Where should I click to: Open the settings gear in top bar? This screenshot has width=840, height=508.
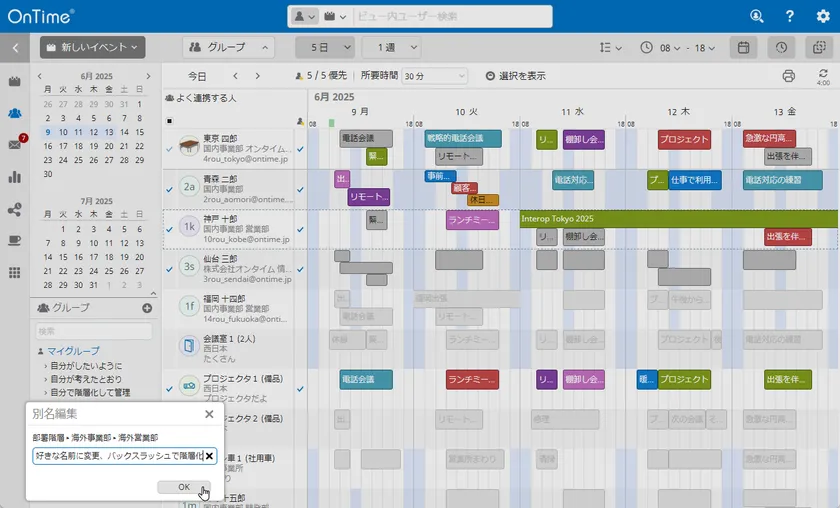click(822, 16)
